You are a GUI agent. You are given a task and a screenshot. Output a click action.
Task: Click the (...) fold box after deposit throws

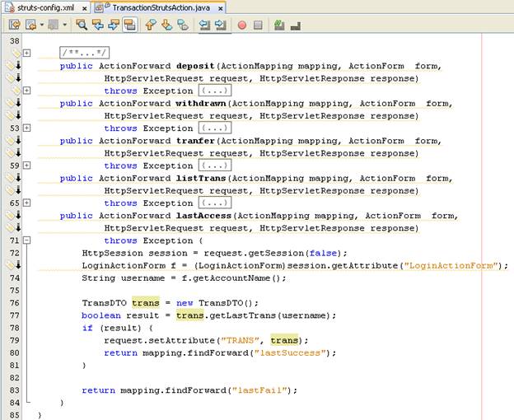point(215,91)
